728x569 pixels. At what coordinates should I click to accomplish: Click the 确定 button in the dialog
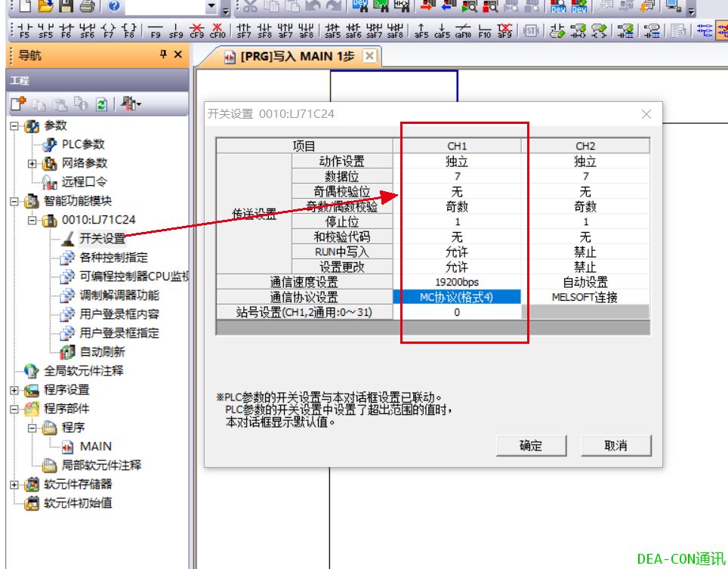tap(531, 446)
